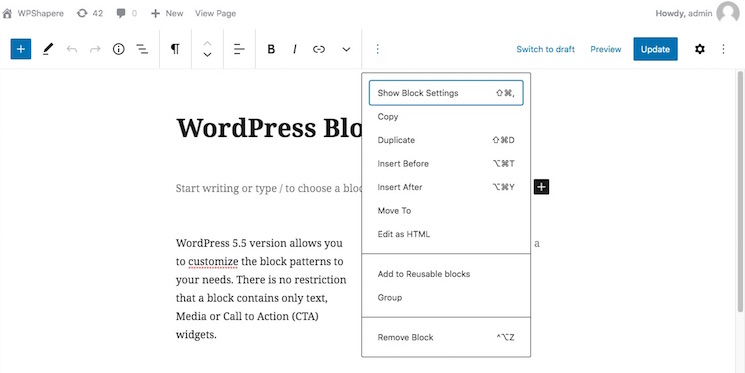Select Show Block Settings

click(x=446, y=93)
